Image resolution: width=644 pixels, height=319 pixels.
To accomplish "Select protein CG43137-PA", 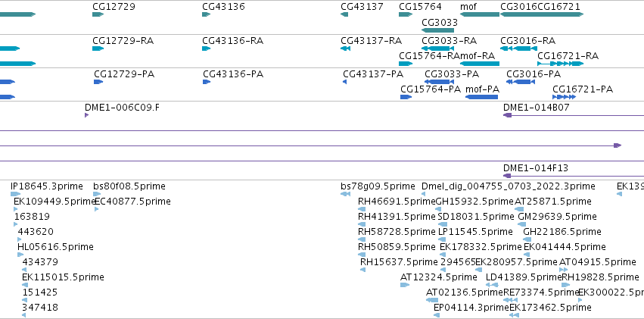I will point(344,82).
